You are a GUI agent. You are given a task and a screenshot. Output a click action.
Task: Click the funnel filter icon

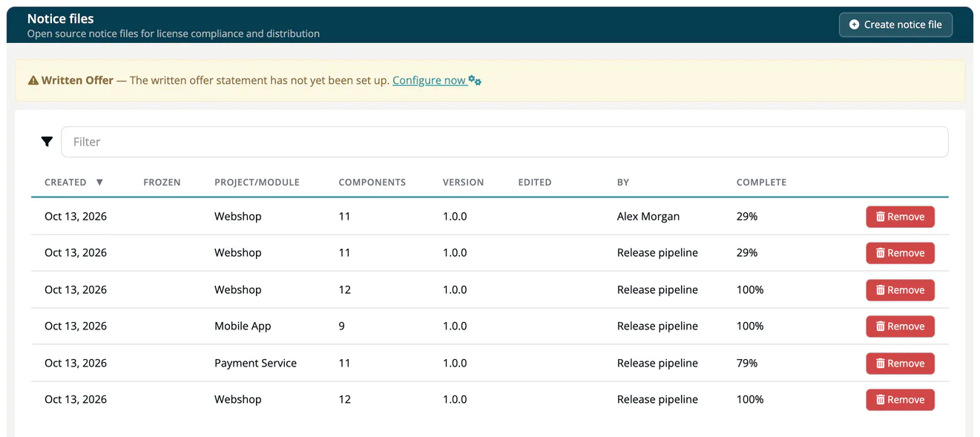(47, 142)
